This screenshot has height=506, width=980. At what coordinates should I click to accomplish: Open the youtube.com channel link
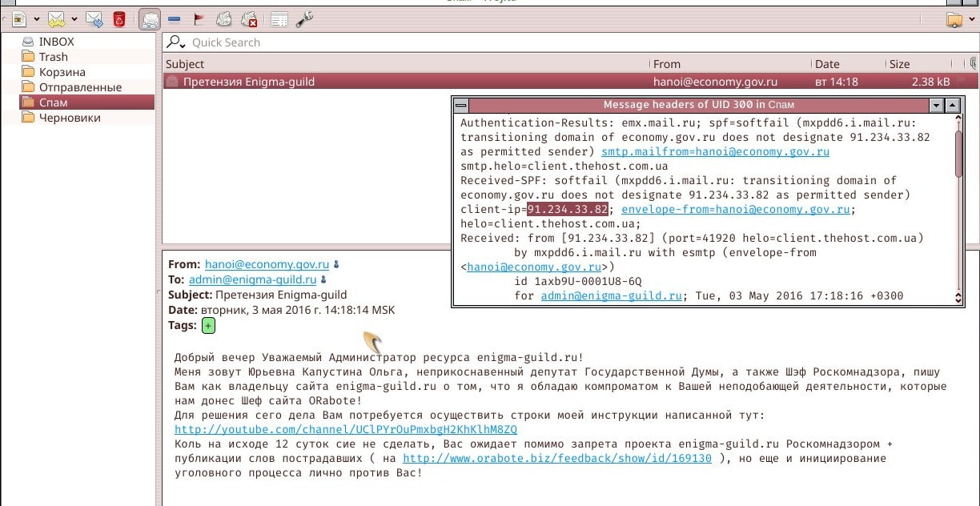click(345, 429)
